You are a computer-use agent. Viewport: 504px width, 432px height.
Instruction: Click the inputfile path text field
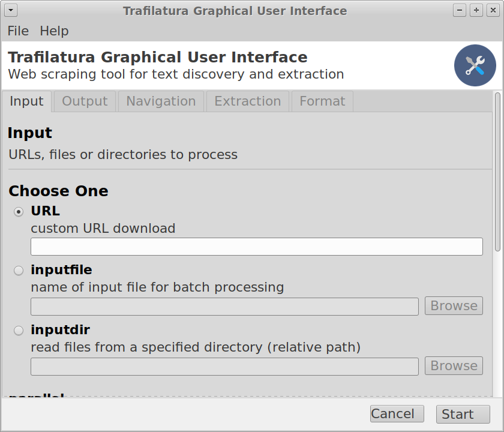pos(224,307)
